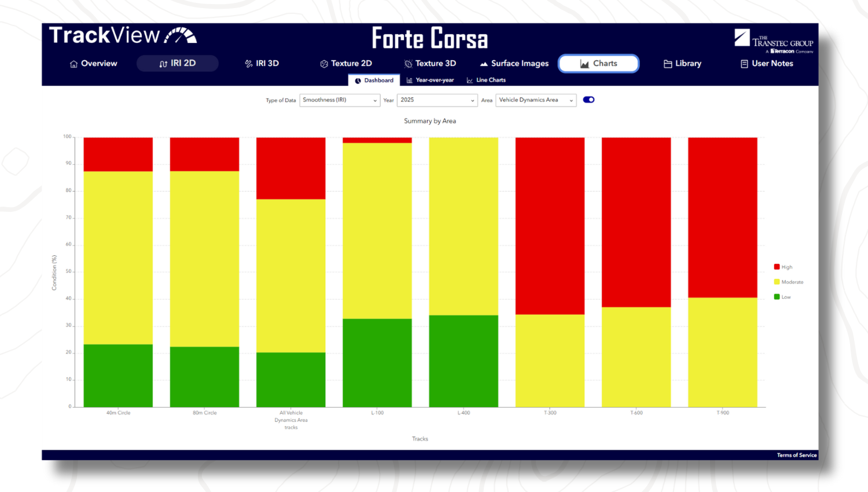Screen dimensions: 868x492
Task: Click the All Vehicle Dynamics Area tracks label
Action: point(291,420)
